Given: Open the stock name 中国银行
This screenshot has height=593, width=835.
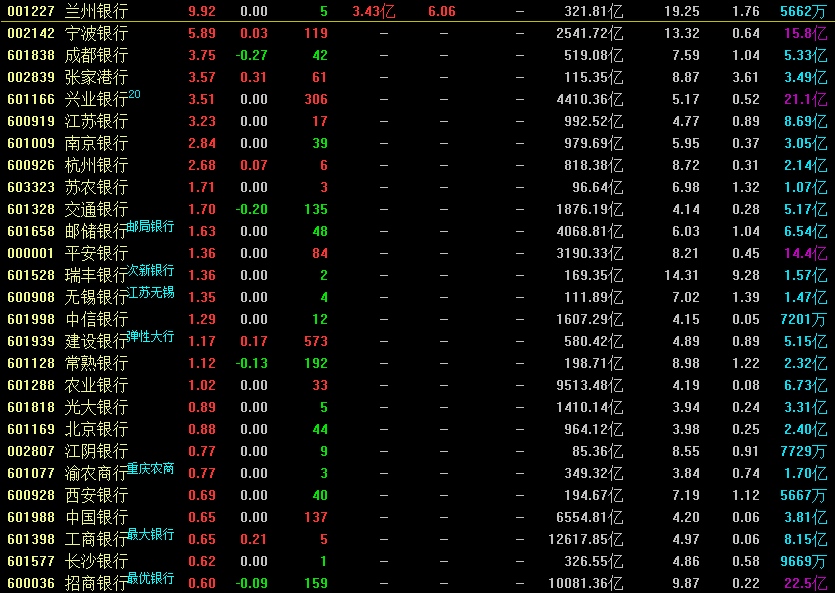Looking at the screenshot, I should [x=96, y=517].
